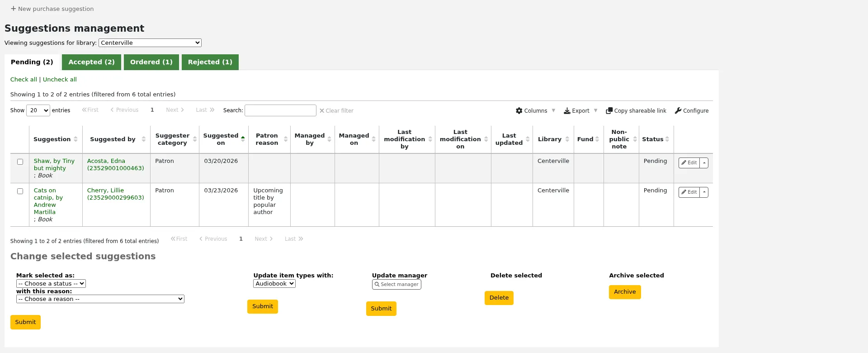This screenshot has height=353, width=868.
Task: Open Cherry, Lillie patron link
Action: point(116,194)
